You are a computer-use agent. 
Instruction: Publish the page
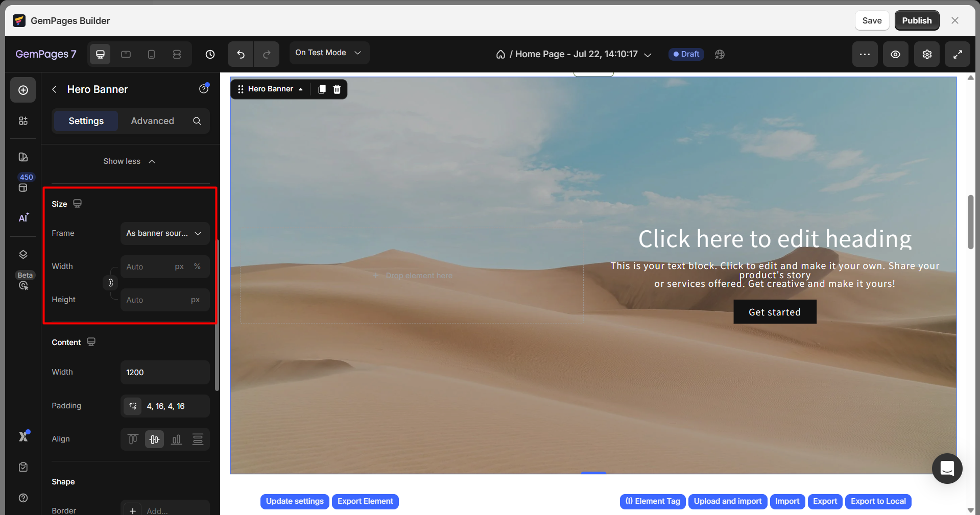(x=917, y=20)
